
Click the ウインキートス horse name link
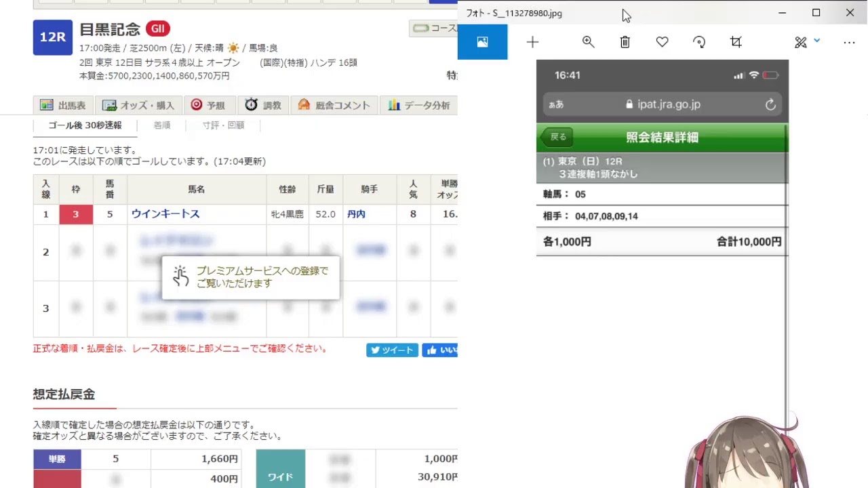(x=165, y=213)
